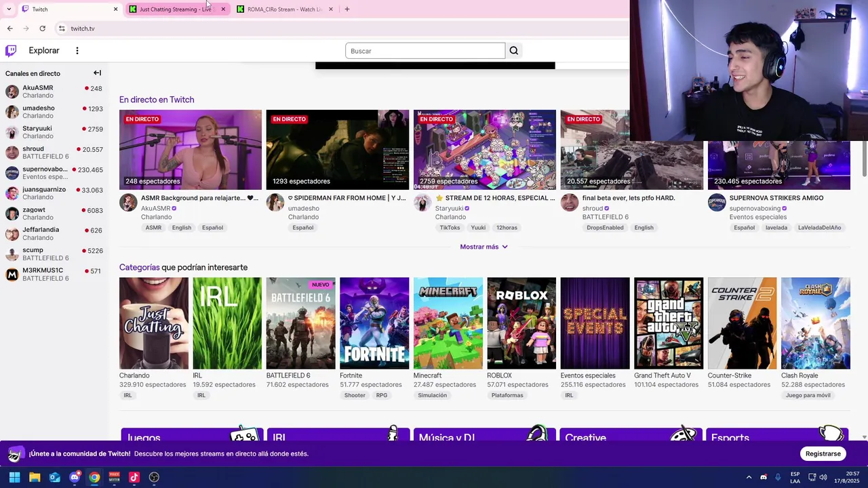Open IRL category cover

tap(227, 323)
